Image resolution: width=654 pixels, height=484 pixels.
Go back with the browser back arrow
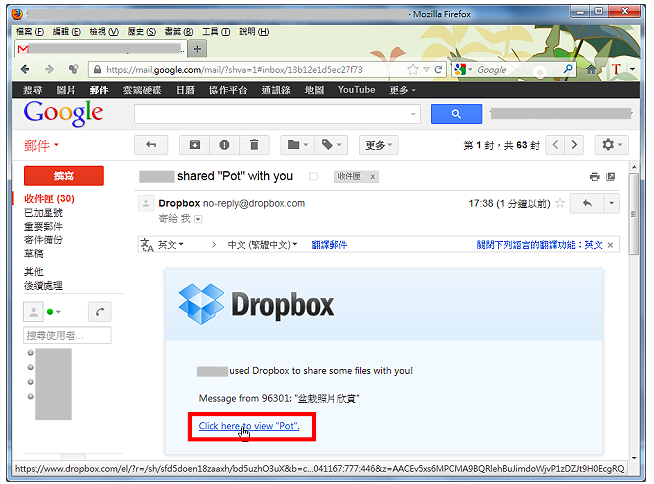(25, 69)
